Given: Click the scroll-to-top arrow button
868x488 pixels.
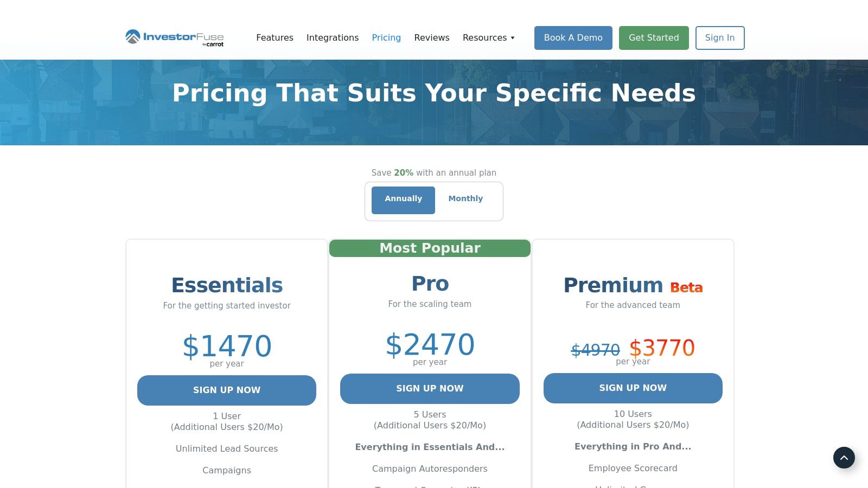Looking at the screenshot, I should pos(844,458).
